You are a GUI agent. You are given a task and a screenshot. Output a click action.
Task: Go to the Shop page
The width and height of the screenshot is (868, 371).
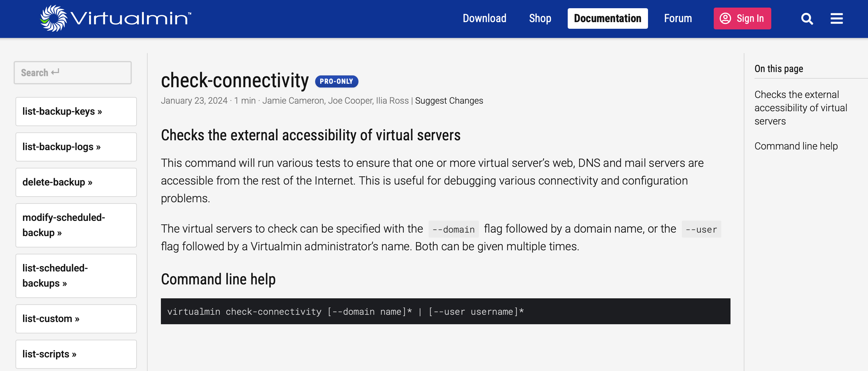(540, 19)
